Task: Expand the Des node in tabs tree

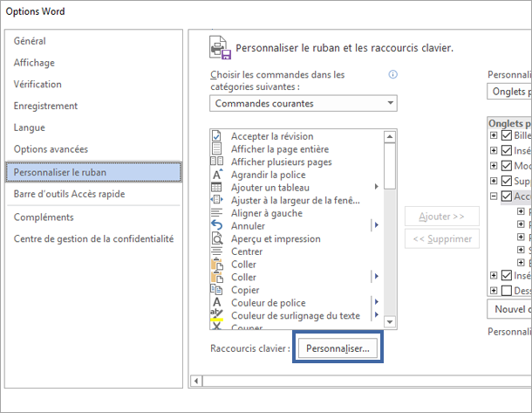Action: (494, 291)
